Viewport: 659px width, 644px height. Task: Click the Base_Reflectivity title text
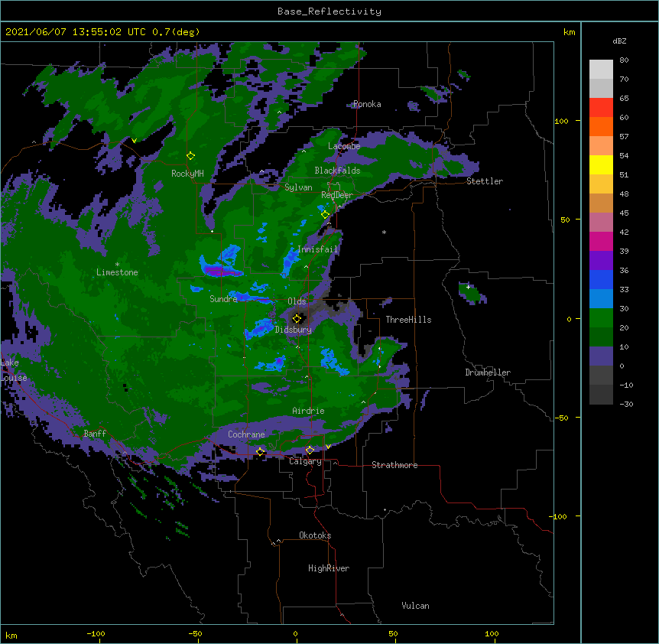[x=329, y=11]
